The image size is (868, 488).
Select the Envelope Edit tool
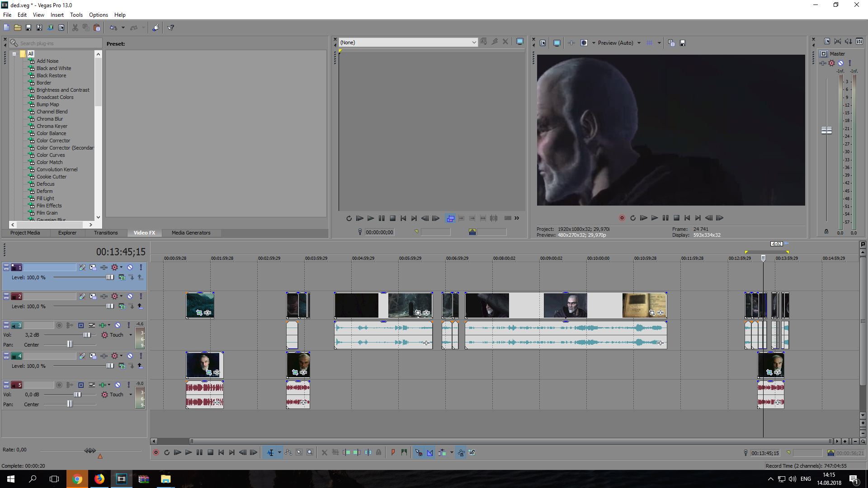pos(288,452)
